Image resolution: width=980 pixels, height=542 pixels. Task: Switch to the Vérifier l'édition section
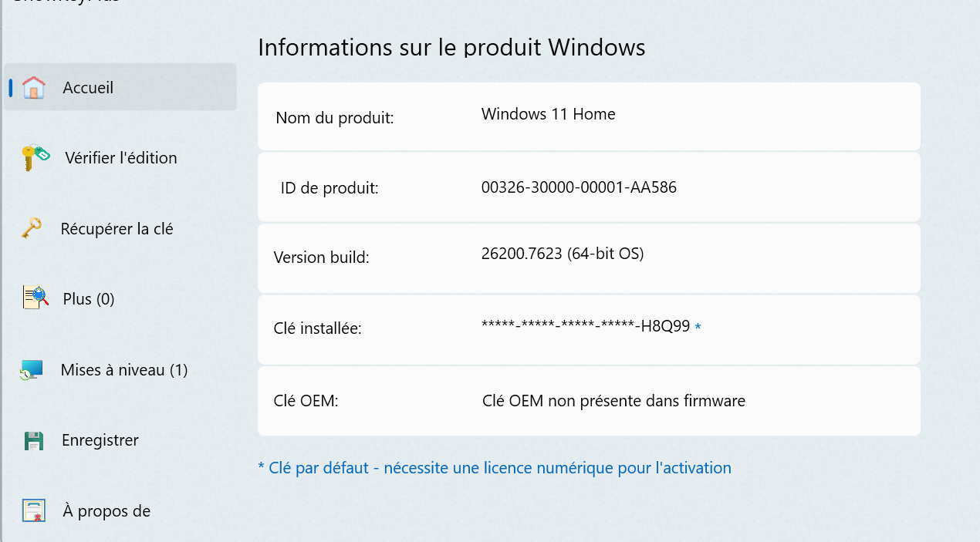click(120, 157)
